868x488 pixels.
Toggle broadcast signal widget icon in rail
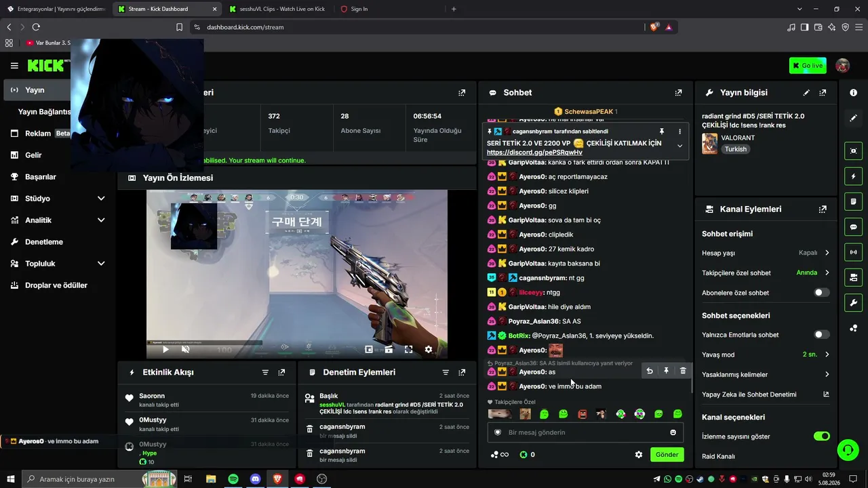click(x=853, y=252)
